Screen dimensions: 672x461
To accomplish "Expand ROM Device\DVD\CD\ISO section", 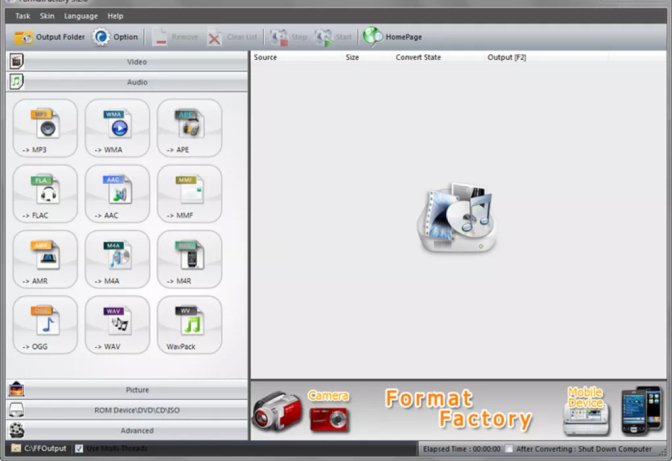I will 127,410.
